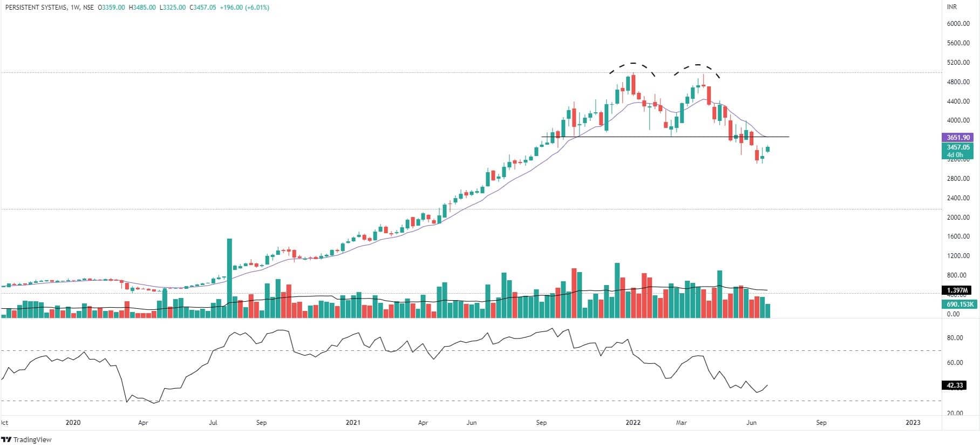This screenshot has width=980, height=447.
Task: Click 2022 on the time axis
Action: [633, 423]
